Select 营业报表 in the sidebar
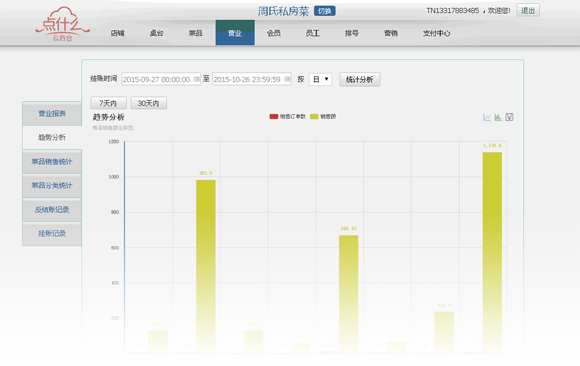 [52, 114]
